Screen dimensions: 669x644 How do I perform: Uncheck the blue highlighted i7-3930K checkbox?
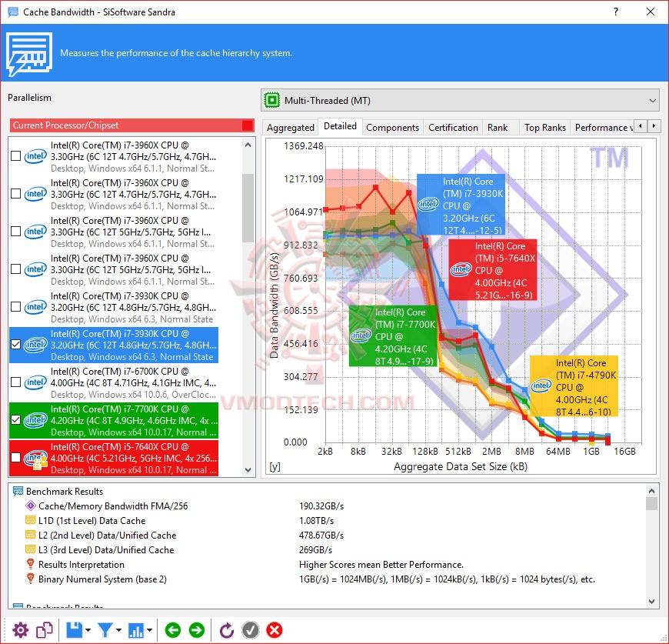(x=16, y=344)
